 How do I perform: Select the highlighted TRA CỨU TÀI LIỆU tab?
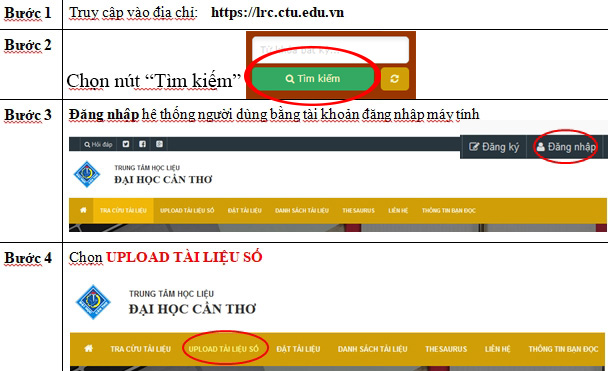pos(123,211)
